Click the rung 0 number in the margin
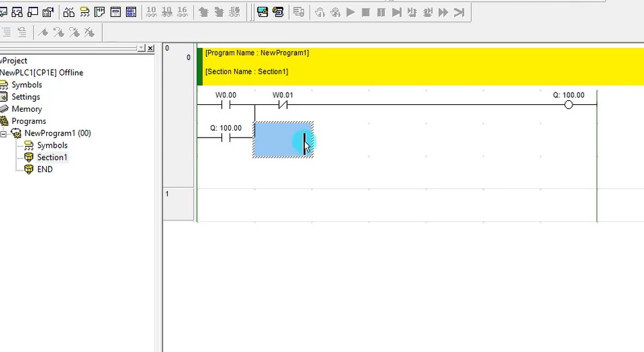The image size is (644, 352). click(x=167, y=48)
